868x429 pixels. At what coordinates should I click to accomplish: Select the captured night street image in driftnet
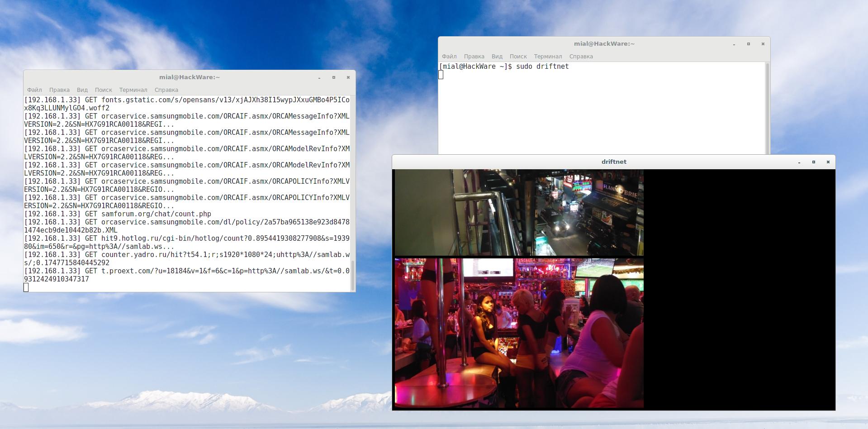click(519, 212)
